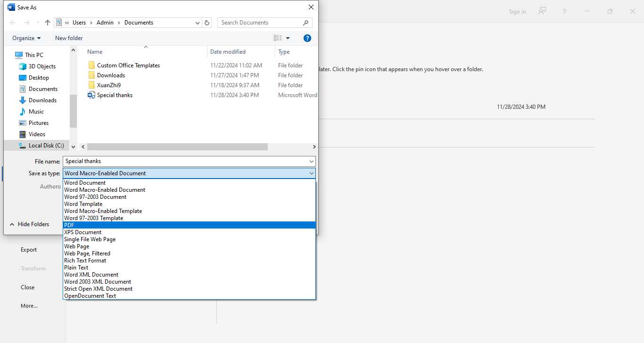Select Plain Text option
Image resolution: width=644 pixels, height=343 pixels.
189,268
